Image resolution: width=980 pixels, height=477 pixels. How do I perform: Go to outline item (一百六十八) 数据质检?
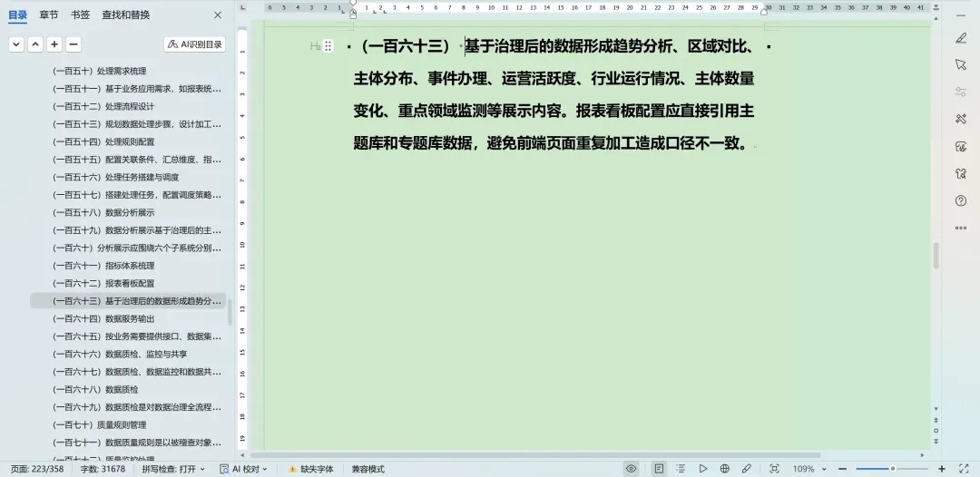pos(95,389)
